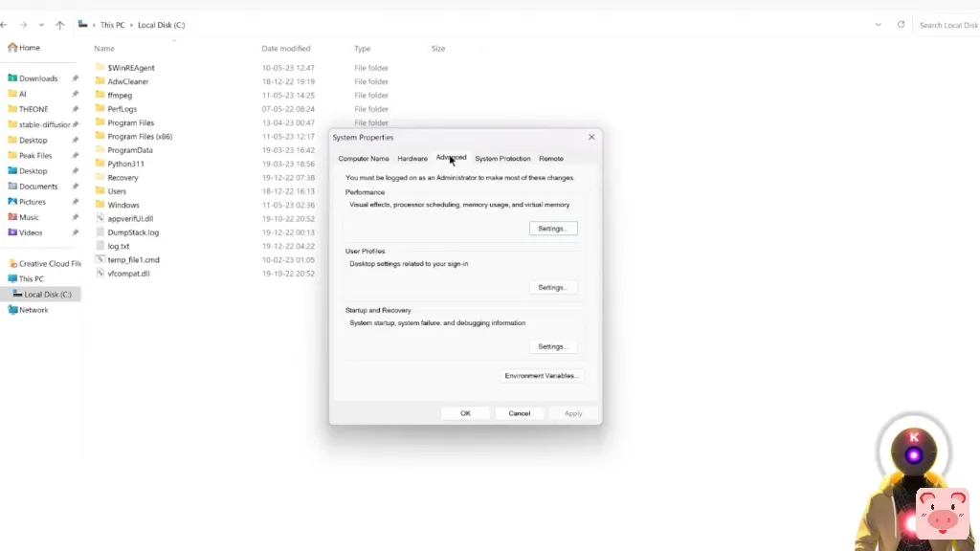
Task: Open Peak Files in the sidebar
Action: (x=35, y=155)
